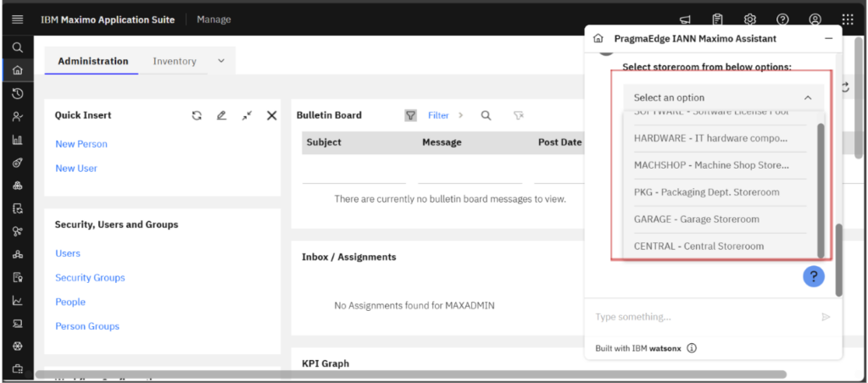Image resolution: width=868 pixels, height=383 pixels.
Task: Click the storeroom dropdown list scrollbar
Action: 821,191
